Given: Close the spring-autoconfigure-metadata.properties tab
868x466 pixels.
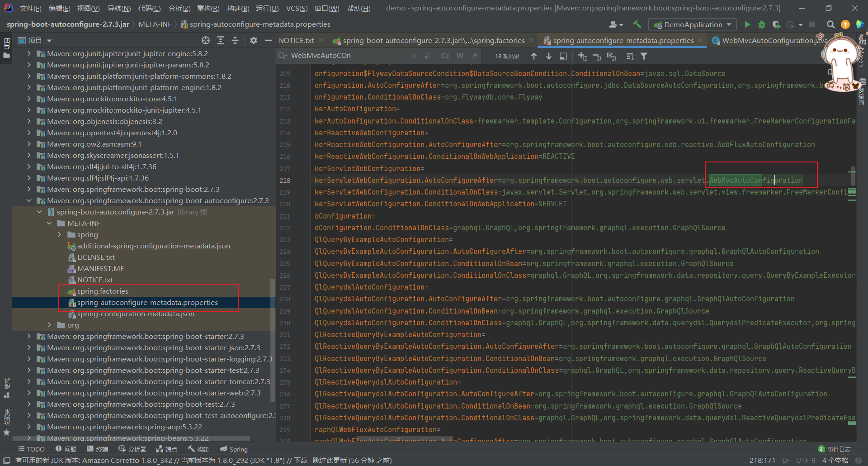Looking at the screenshot, I should [x=700, y=40].
